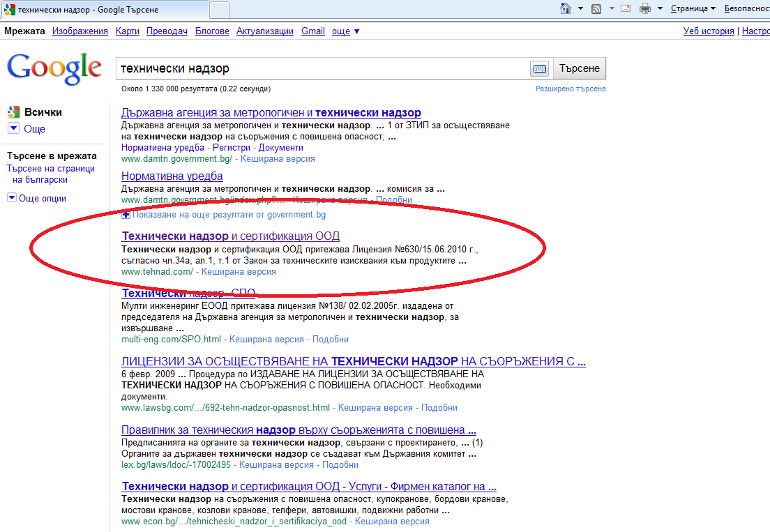Go to Gmail from the top bar
770x532 pixels.
[312, 31]
